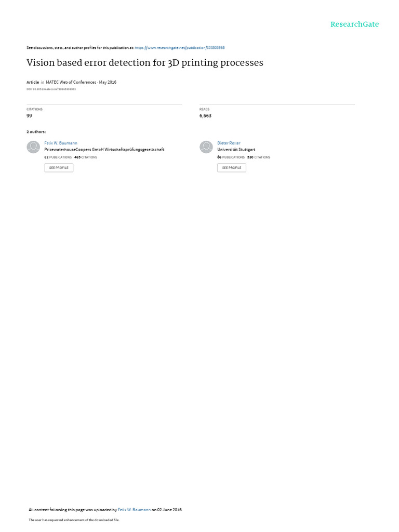The height and width of the screenshot is (532, 399).
Task: Click Felix Baumann's 465 citations stat
Action: click(x=86, y=157)
